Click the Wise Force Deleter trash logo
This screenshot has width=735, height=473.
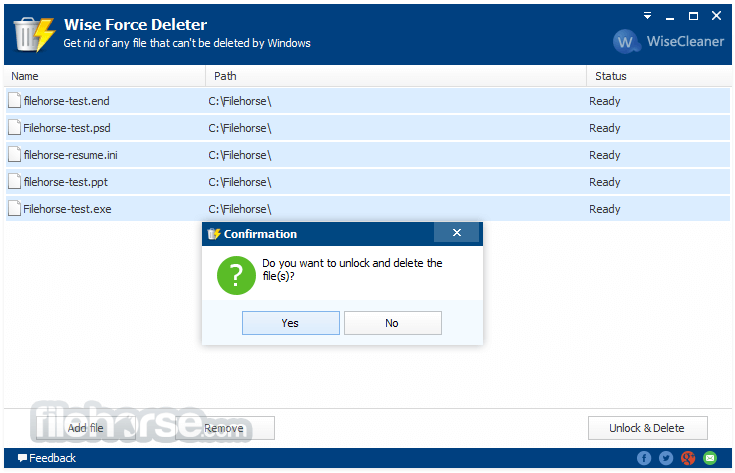[34, 34]
